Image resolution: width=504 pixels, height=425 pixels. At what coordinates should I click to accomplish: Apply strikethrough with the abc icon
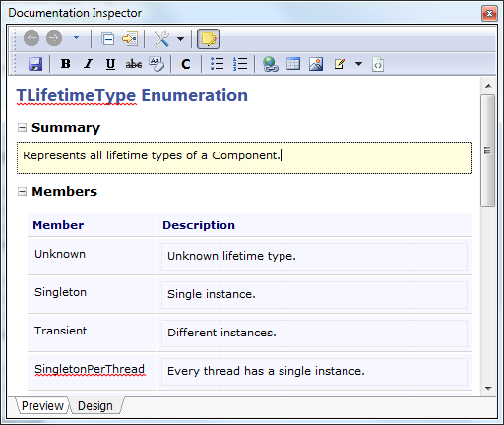pyautogui.click(x=134, y=64)
